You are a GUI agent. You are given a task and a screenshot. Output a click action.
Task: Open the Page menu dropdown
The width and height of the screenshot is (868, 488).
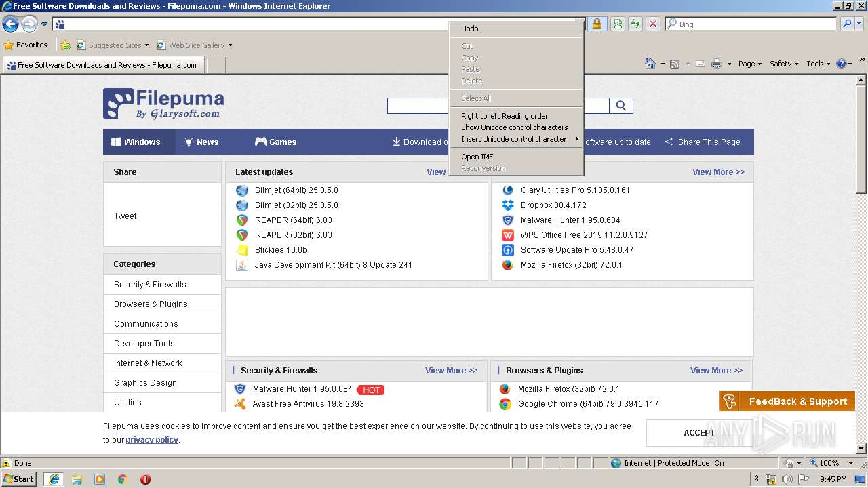pyautogui.click(x=749, y=64)
